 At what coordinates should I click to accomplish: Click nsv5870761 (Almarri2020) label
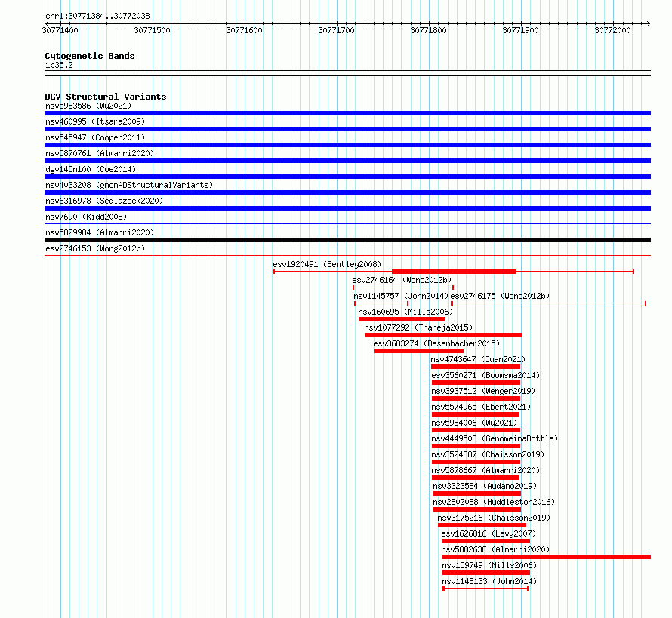click(x=100, y=153)
